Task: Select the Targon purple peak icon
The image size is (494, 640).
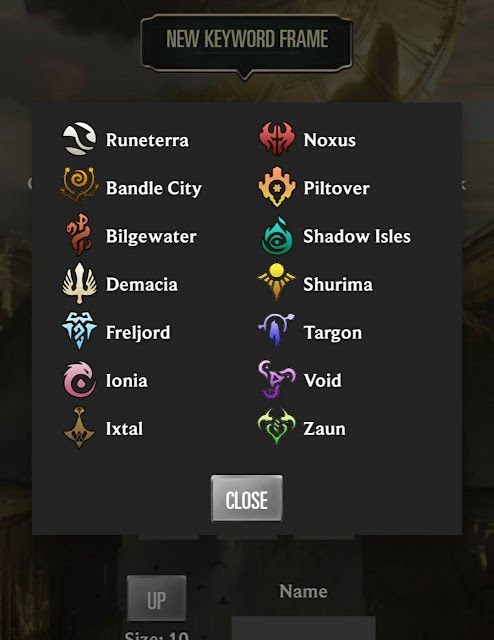Action: pyautogui.click(x=276, y=330)
